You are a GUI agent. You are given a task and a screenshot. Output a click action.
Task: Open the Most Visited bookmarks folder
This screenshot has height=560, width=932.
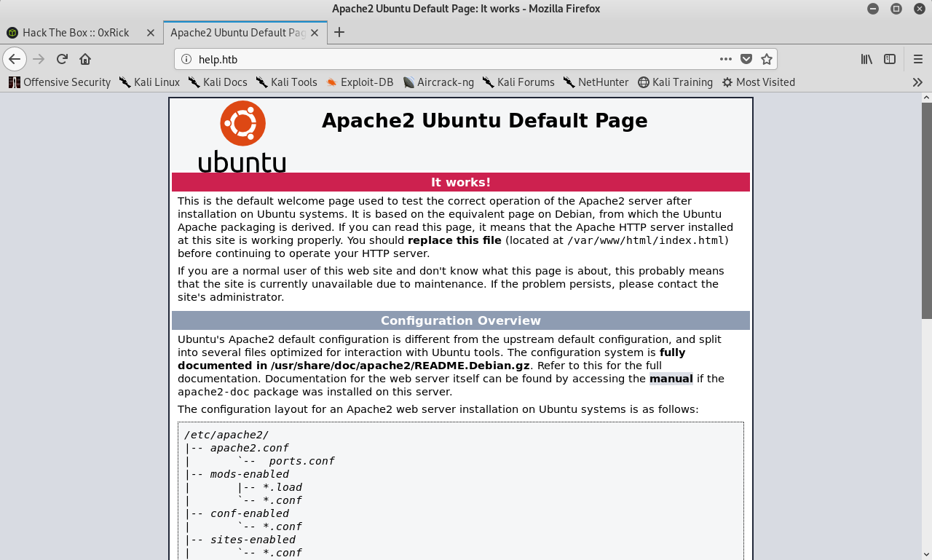758,82
